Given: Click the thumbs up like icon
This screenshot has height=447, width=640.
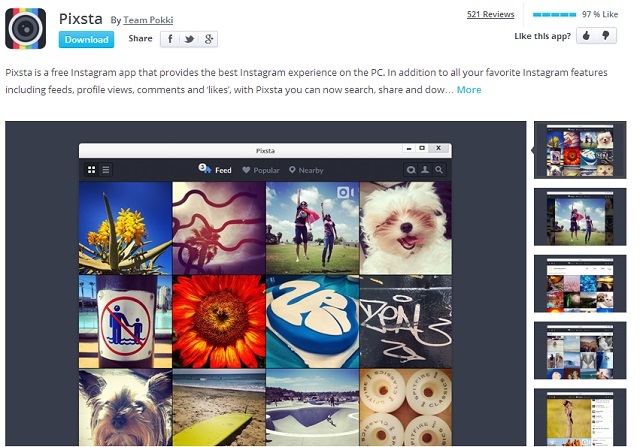Looking at the screenshot, I should point(587,36).
